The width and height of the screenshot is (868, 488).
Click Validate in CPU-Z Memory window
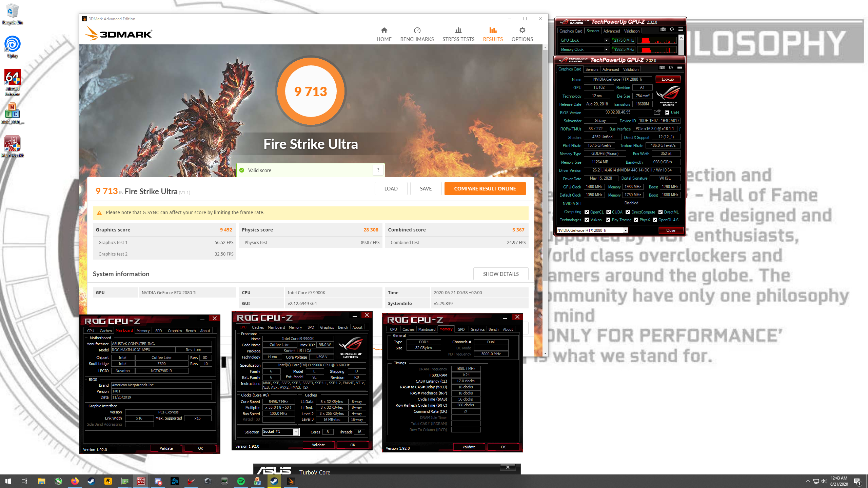pyautogui.click(x=469, y=447)
